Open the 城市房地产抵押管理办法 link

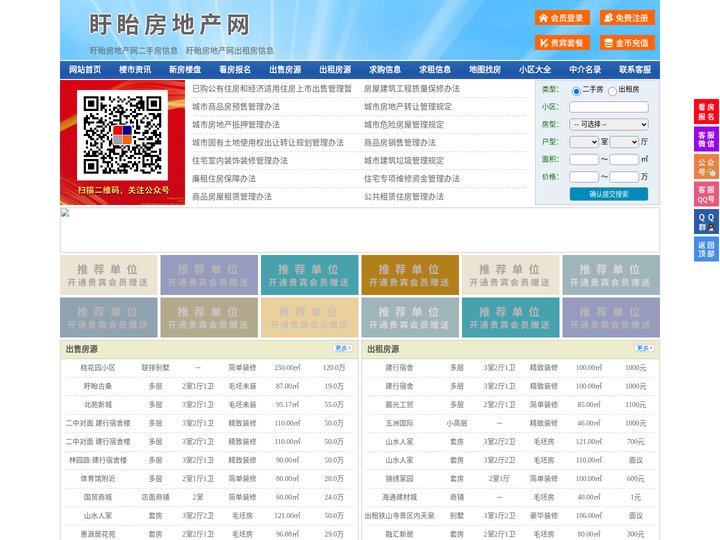236,124
